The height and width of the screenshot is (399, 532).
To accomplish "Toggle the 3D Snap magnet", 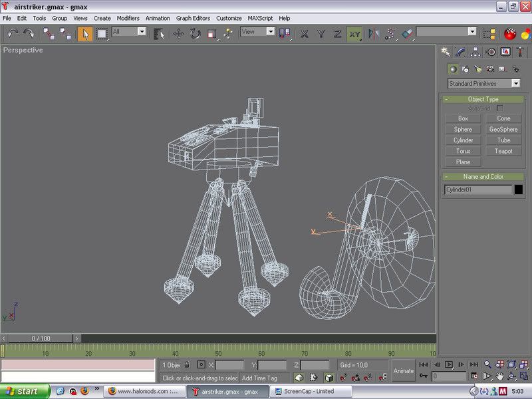I will 343,377.
